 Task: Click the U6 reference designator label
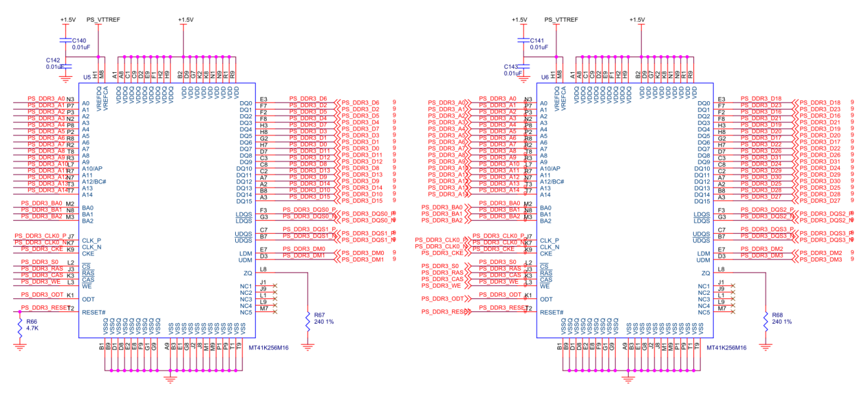[545, 78]
